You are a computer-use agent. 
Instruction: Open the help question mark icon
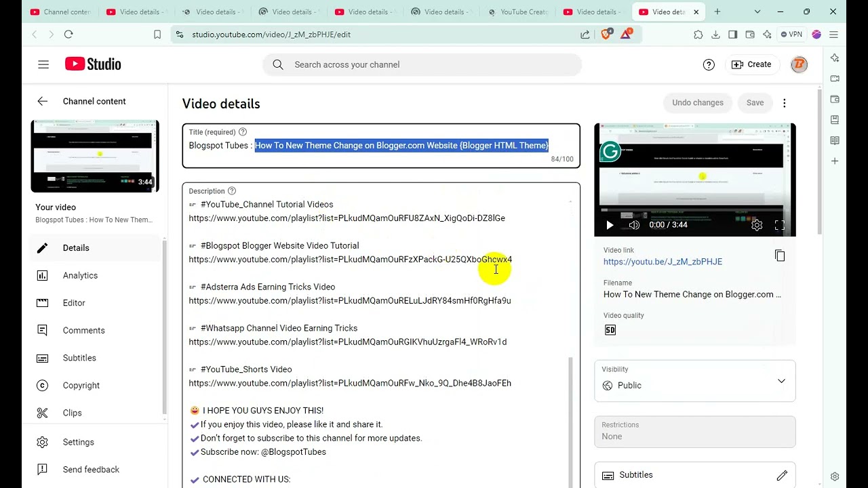point(709,64)
